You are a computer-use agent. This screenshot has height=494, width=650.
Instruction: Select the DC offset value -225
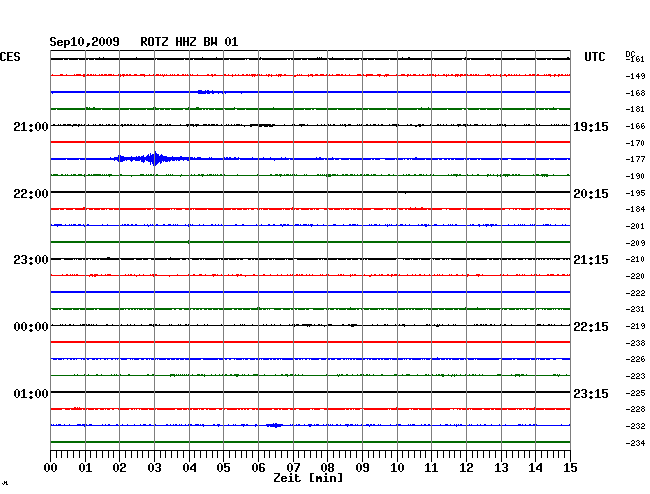(x=635, y=393)
